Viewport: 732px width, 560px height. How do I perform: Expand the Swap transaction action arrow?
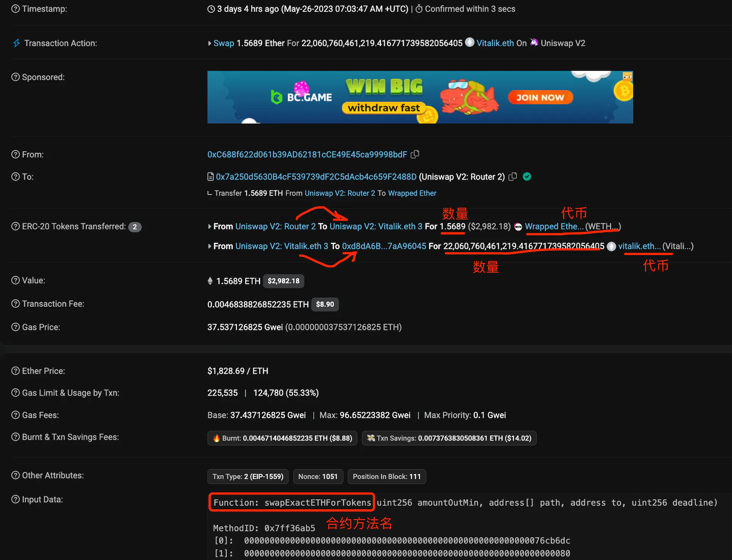click(x=210, y=43)
